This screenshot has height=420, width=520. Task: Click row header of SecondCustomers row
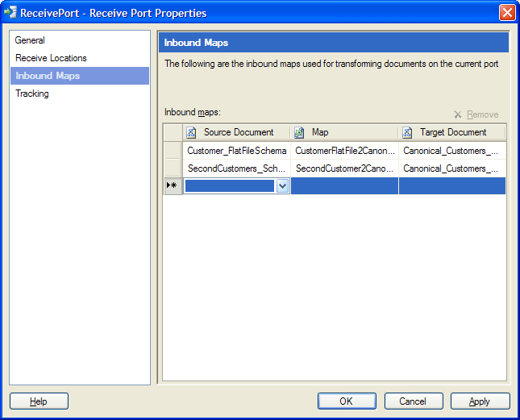pos(173,168)
